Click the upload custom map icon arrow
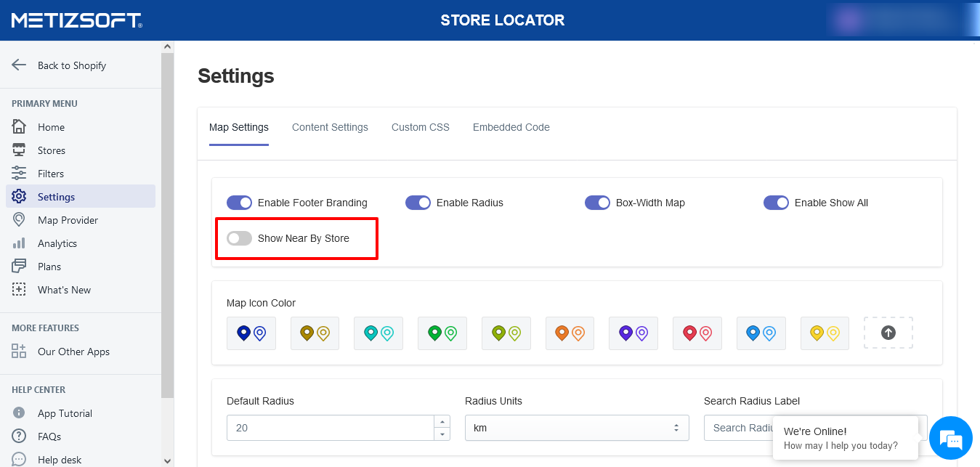This screenshot has height=467, width=980. (x=888, y=333)
